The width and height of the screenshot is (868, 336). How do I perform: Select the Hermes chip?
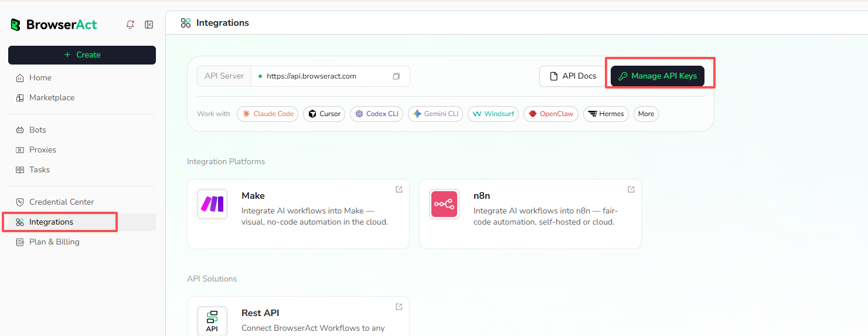point(606,114)
